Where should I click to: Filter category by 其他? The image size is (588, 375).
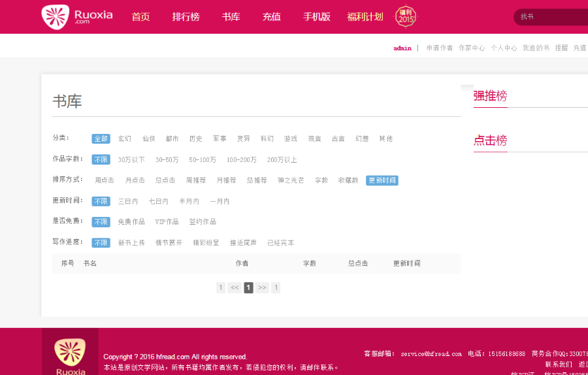[x=386, y=139]
